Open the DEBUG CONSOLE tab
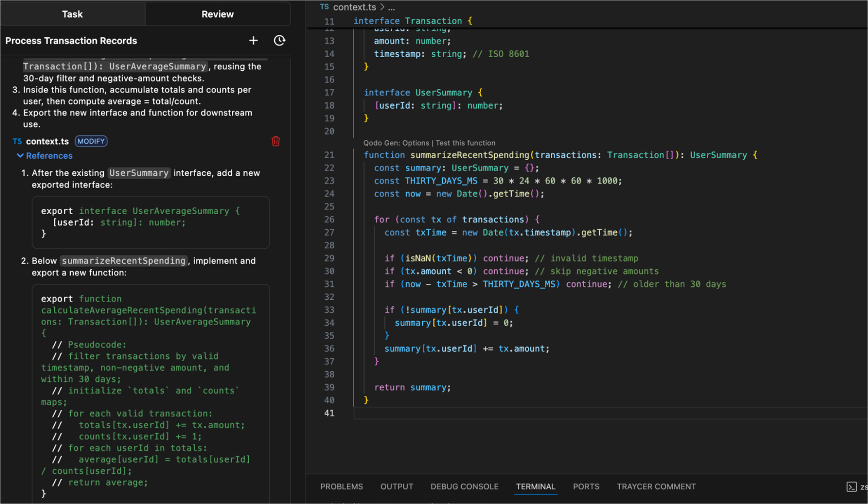This screenshot has height=504, width=868. [464, 487]
